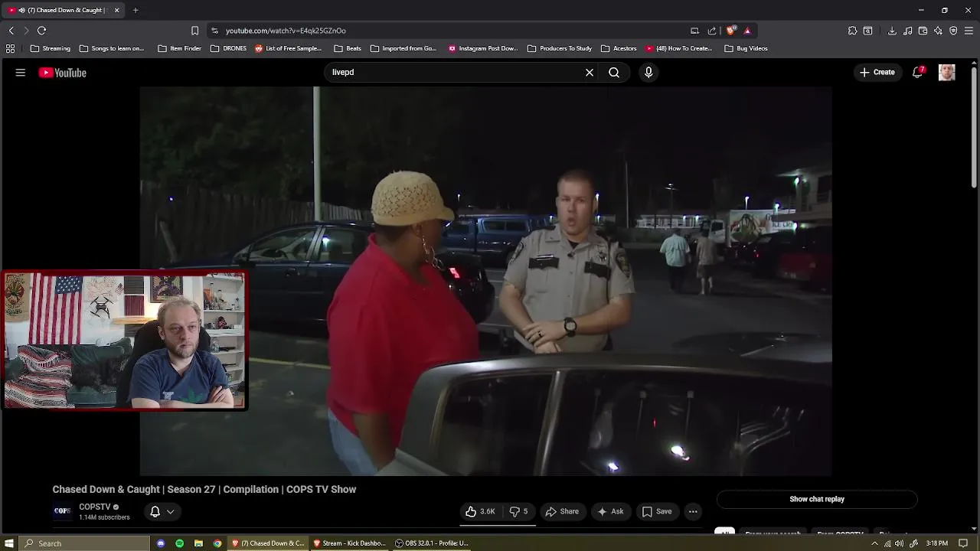Click the taskbar Search box
The width and height of the screenshot is (980, 551).
[x=84, y=543]
